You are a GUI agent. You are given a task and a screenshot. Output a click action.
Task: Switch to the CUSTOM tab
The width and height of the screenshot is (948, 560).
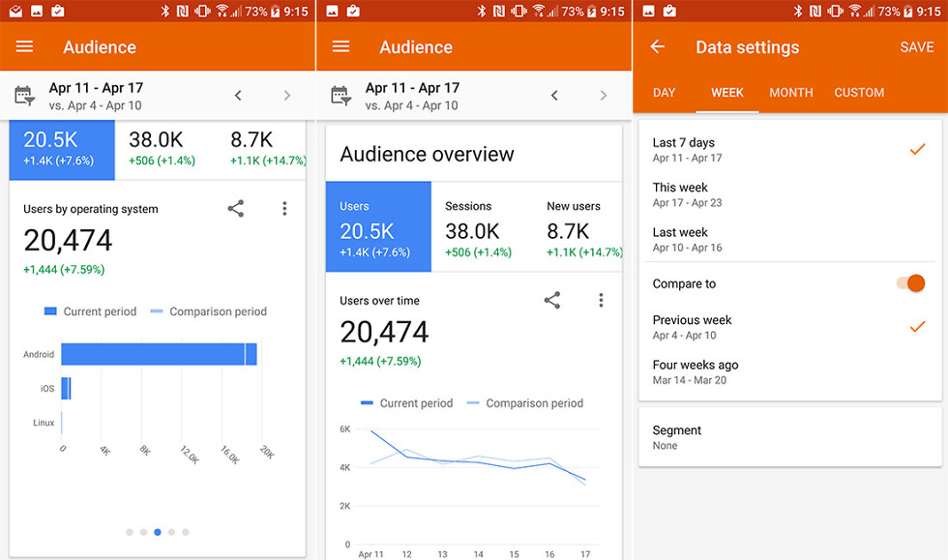point(859,93)
